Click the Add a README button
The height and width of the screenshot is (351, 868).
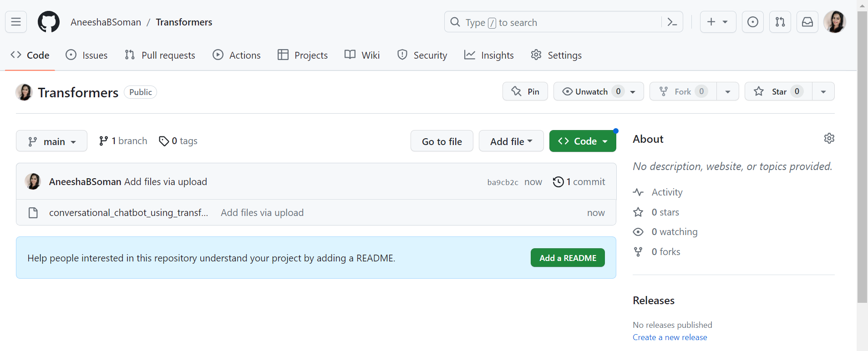pyautogui.click(x=567, y=258)
